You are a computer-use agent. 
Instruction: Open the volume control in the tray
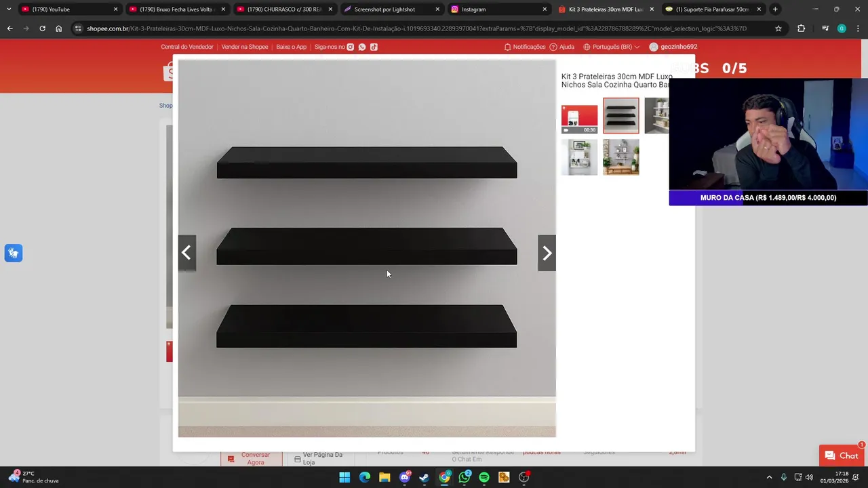pyautogui.click(x=809, y=477)
